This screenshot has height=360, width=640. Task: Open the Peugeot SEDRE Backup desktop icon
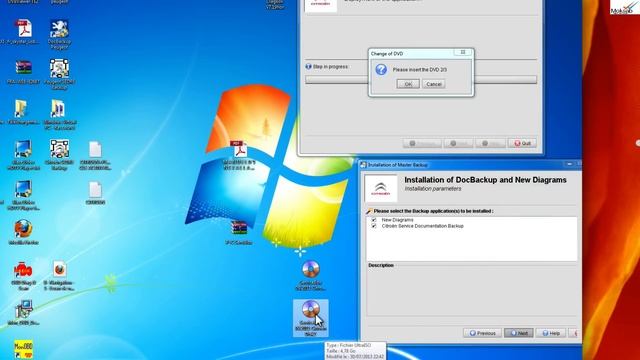(59, 73)
